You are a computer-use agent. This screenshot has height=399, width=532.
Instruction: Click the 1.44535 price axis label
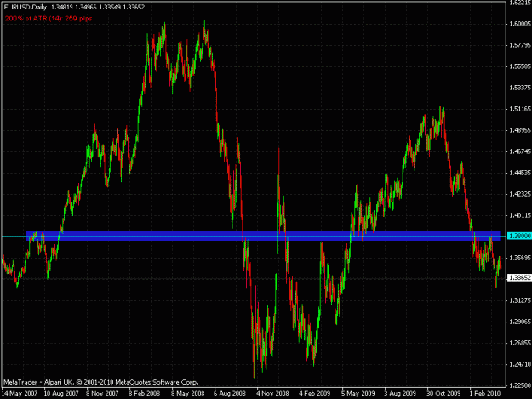click(520, 173)
